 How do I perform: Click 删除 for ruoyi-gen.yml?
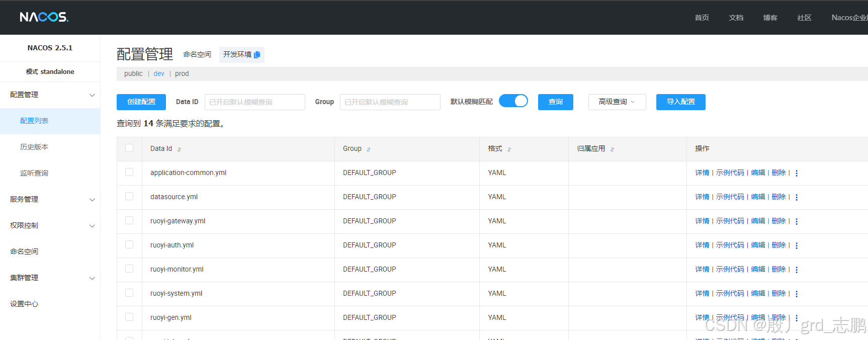(x=778, y=318)
